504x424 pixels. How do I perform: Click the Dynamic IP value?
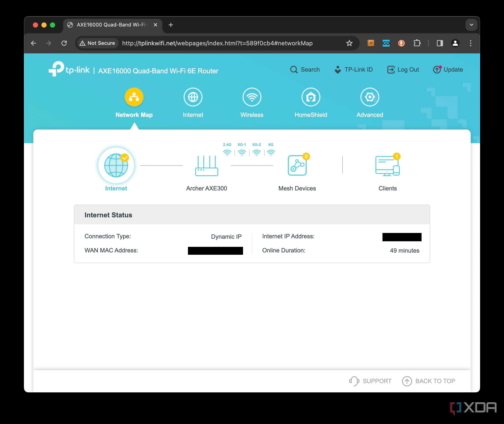pos(226,237)
